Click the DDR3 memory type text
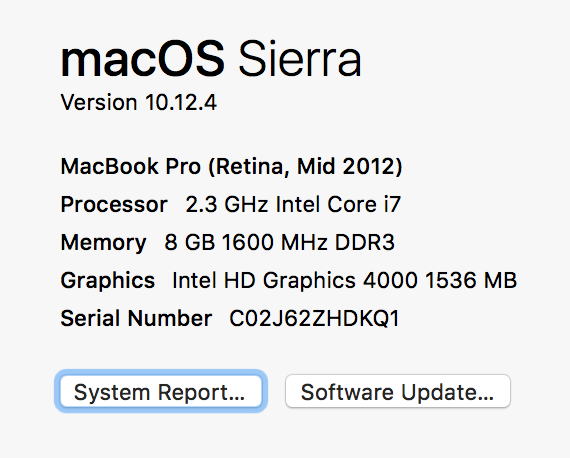 click(x=365, y=242)
